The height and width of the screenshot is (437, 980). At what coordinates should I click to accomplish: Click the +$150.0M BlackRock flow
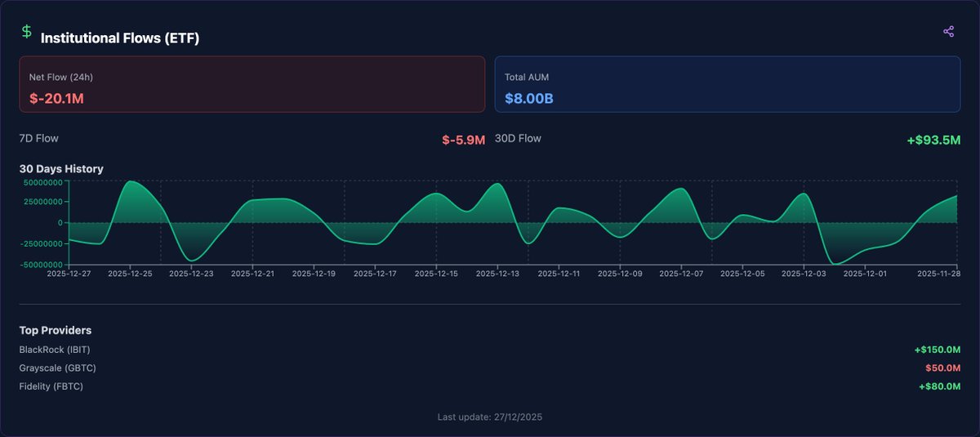(x=938, y=350)
